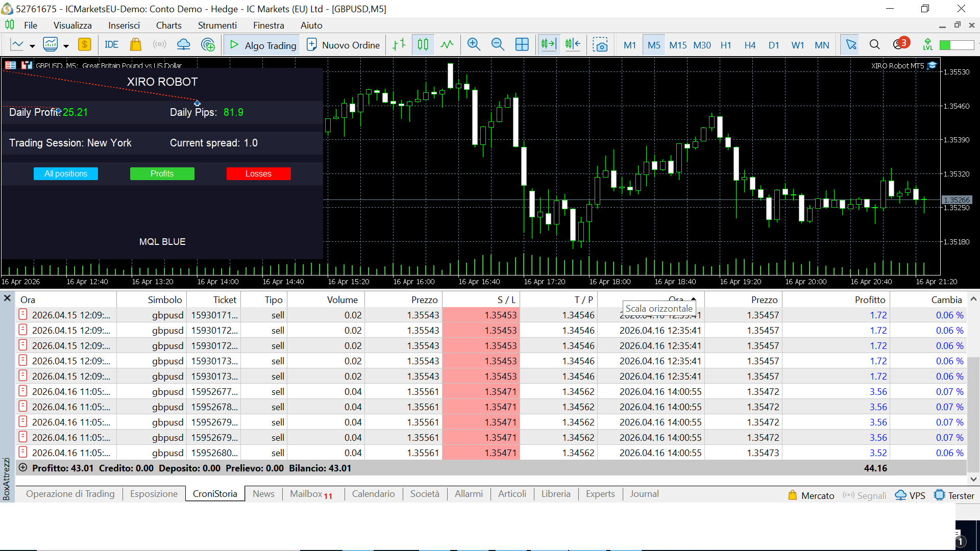Screen dimensions: 980x551
Task: Click the red Losses button
Action: pyautogui.click(x=258, y=174)
